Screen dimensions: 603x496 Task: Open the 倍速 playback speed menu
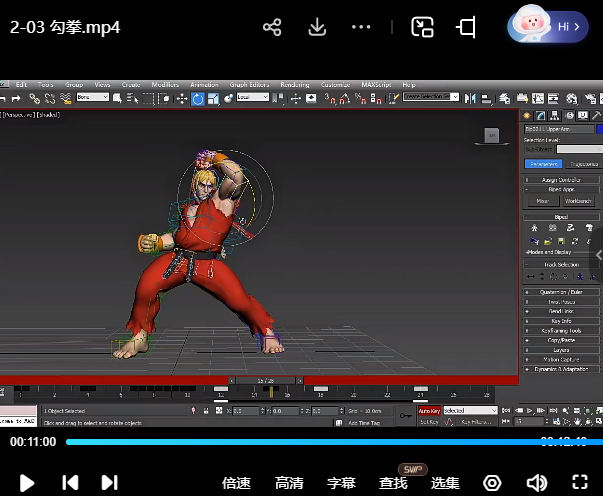click(x=236, y=482)
